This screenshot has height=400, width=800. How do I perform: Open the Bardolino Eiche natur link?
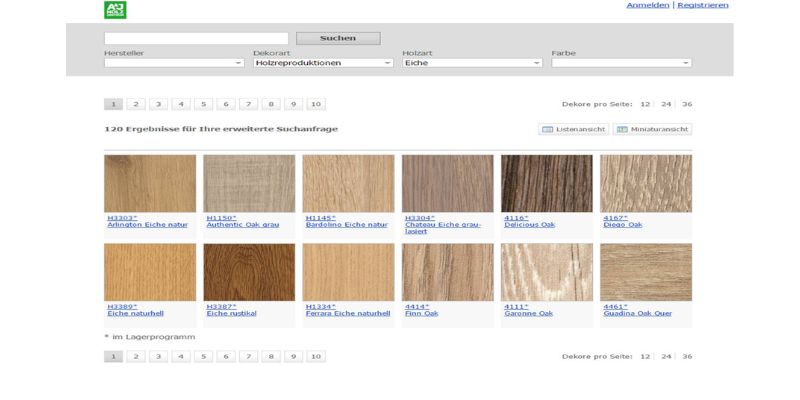pyautogui.click(x=346, y=225)
